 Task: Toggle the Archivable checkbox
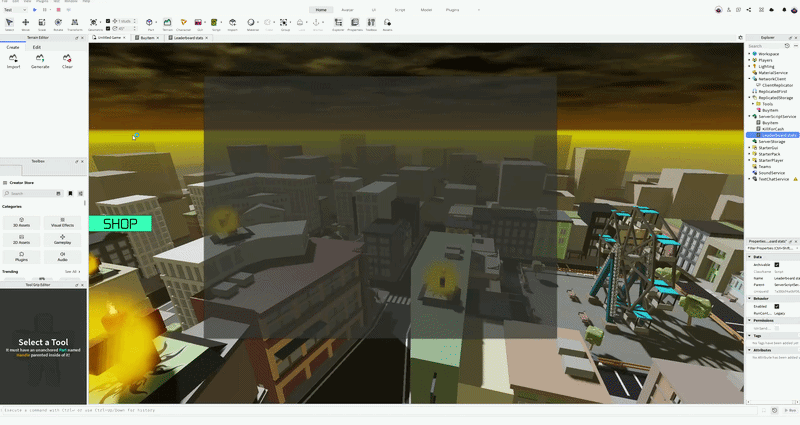click(777, 265)
